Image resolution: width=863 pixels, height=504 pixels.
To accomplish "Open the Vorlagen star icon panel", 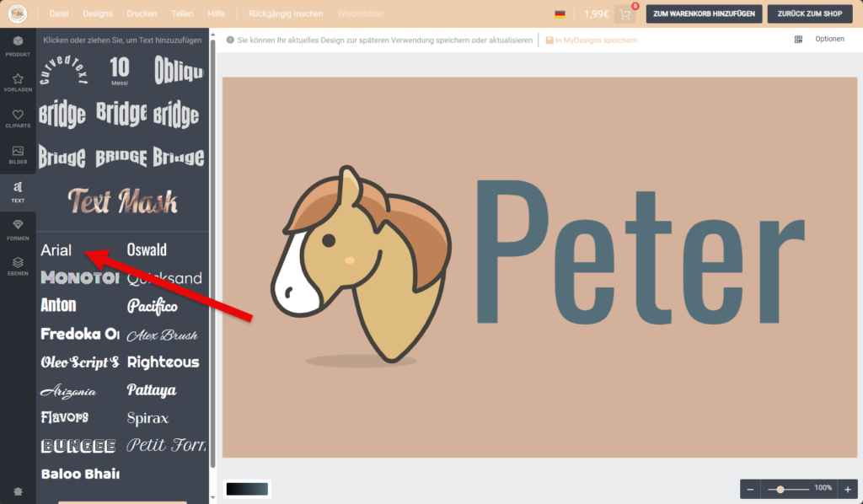I will 18,83.
